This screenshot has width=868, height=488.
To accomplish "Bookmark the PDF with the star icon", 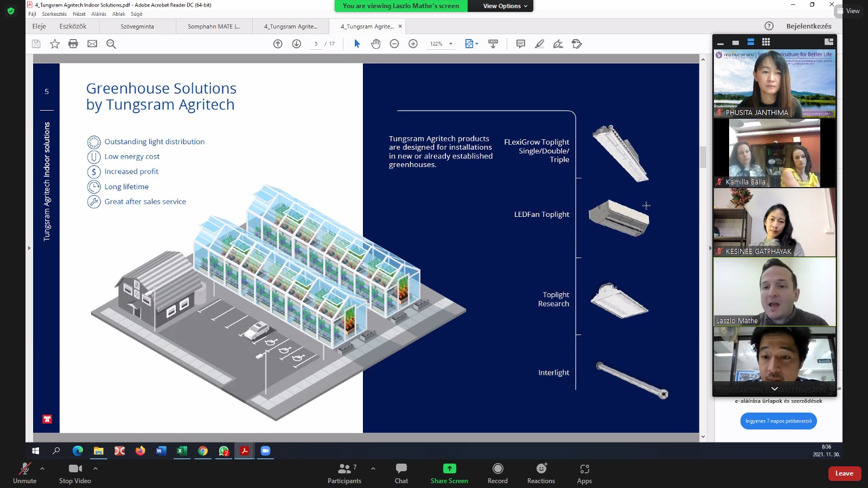I will coord(55,44).
